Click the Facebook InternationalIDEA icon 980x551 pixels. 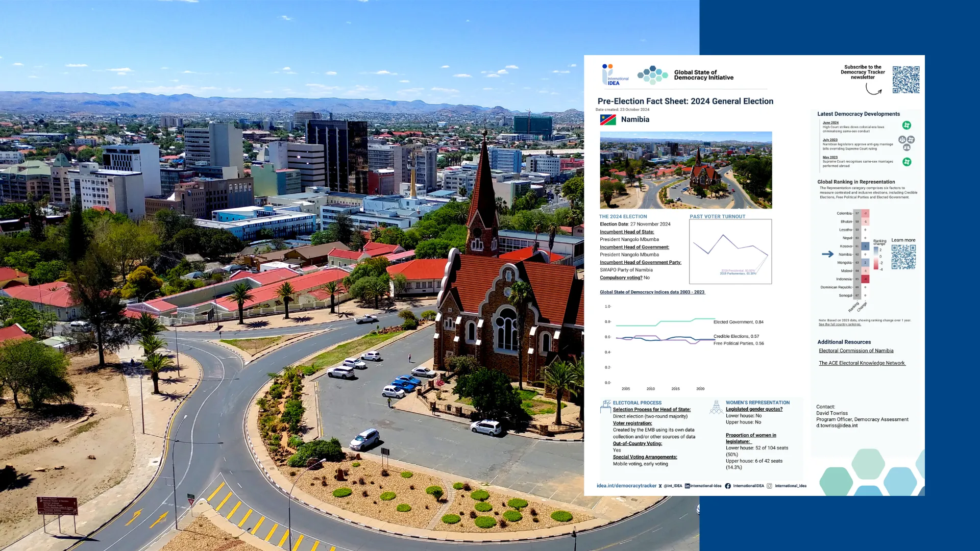coord(728,486)
